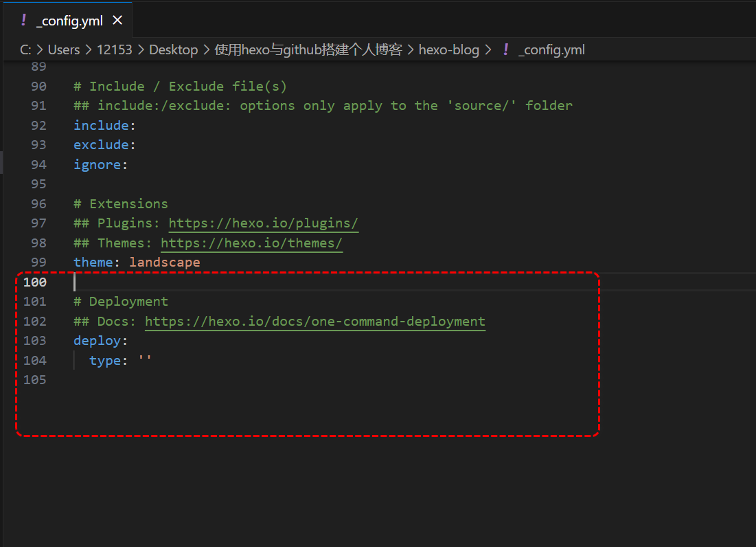Open the 使用hexo与github搭建个人博客 breadcrumb folder
The width and height of the screenshot is (756, 547).
click(308, 49)
